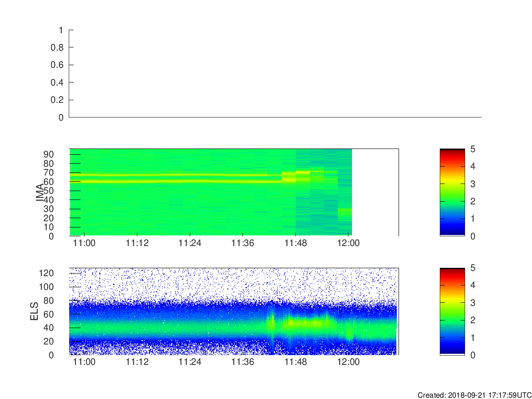Screen dimensions: 532x399
Task: Click the 12:00 label under ELS plot
Action: (348, 362)
